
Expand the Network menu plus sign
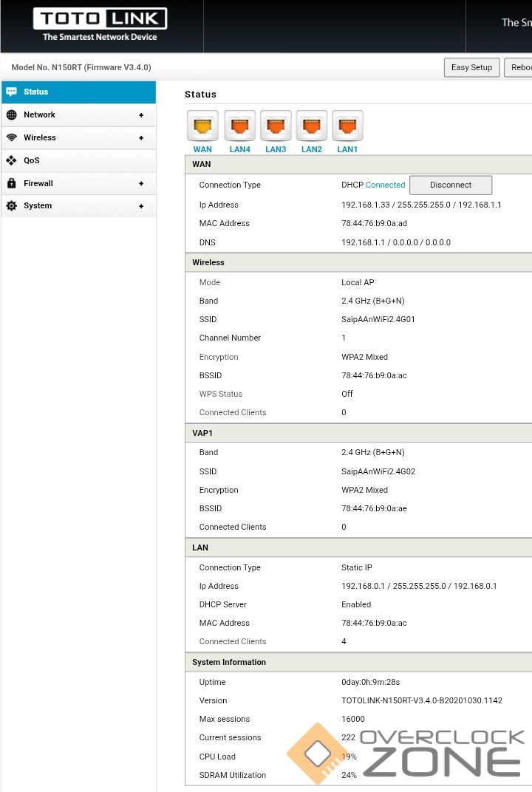coord(141,115)
